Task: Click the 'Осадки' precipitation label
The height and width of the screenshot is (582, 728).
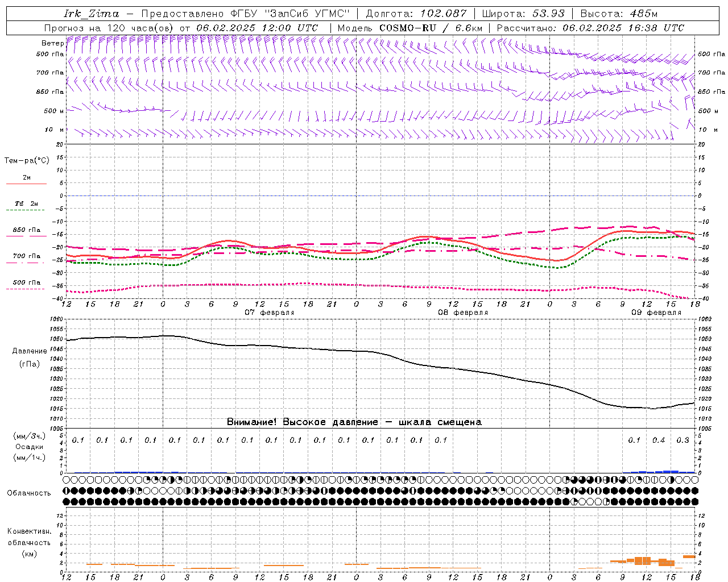Action: pyautogui.click(x=30, y=447)
